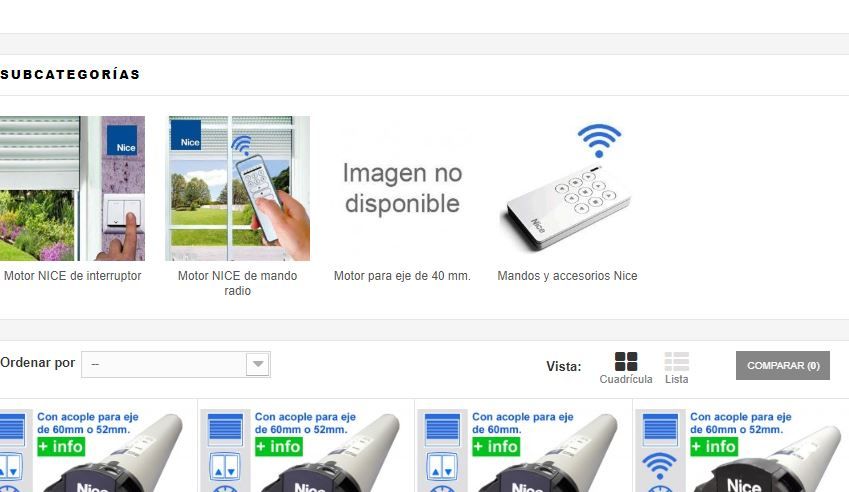849x492 pixels.
Task: Open Motor NICE de interruptor link
Action: point(73,275)
